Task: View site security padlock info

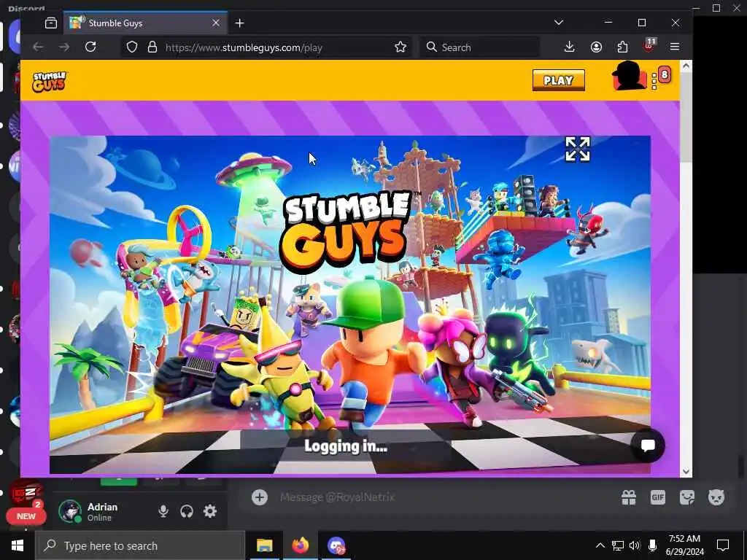Action: (152, 47)
